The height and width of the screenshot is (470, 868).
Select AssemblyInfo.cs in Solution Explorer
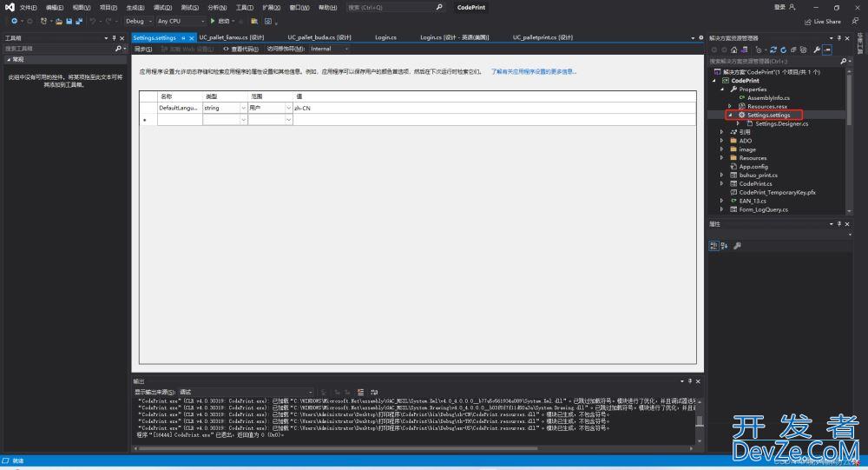tap(768, 98)
